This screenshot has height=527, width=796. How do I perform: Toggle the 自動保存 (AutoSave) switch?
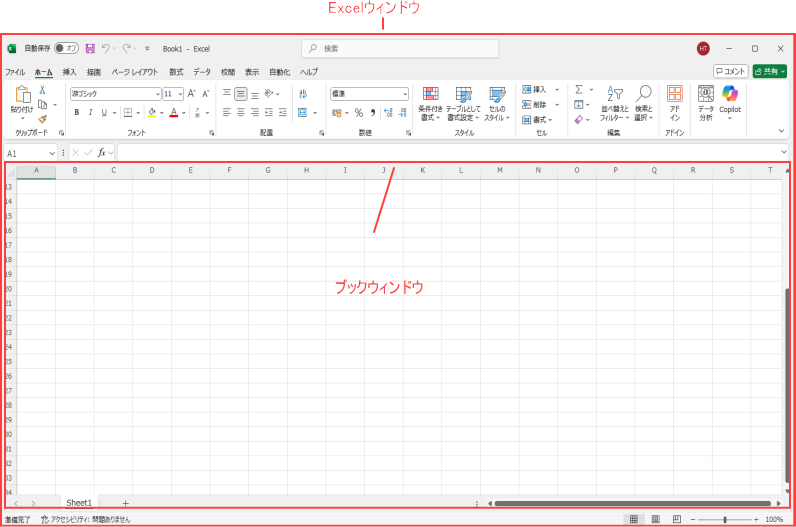(66, 48)
